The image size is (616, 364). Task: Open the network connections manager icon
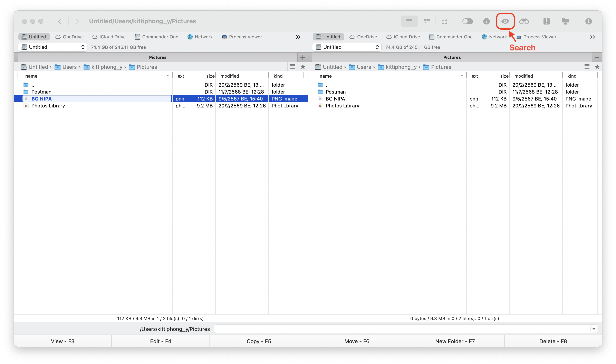point(565,21)
